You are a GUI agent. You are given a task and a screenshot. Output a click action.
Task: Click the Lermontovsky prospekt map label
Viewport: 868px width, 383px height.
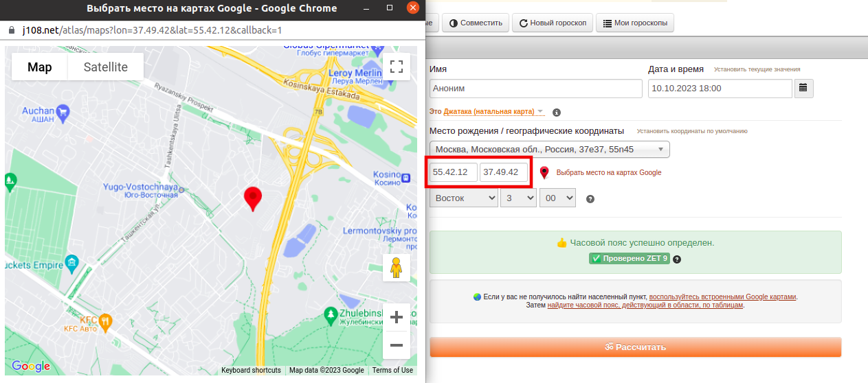point(380,235)
